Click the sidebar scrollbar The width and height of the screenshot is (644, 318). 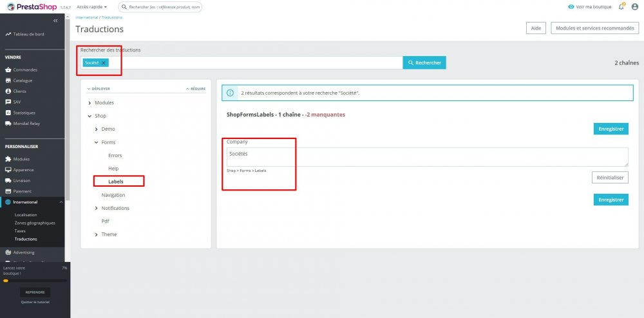pyautogui.click(x=68, y=111)
